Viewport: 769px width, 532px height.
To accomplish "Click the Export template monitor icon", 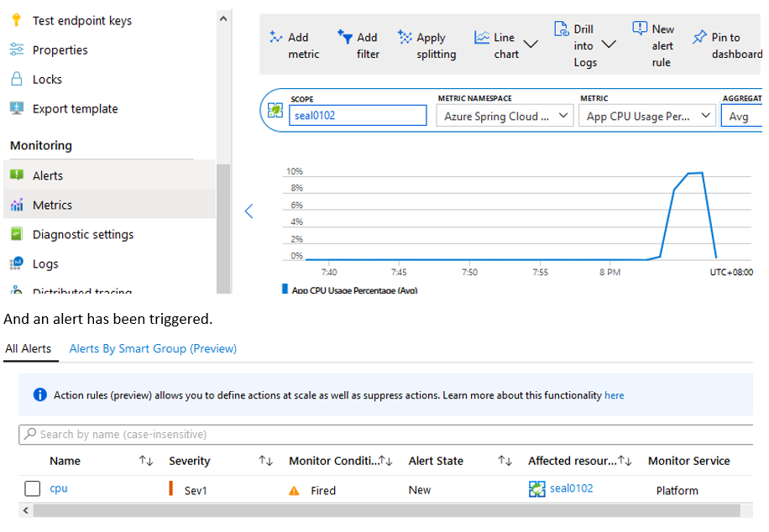I will click(16, 108).
